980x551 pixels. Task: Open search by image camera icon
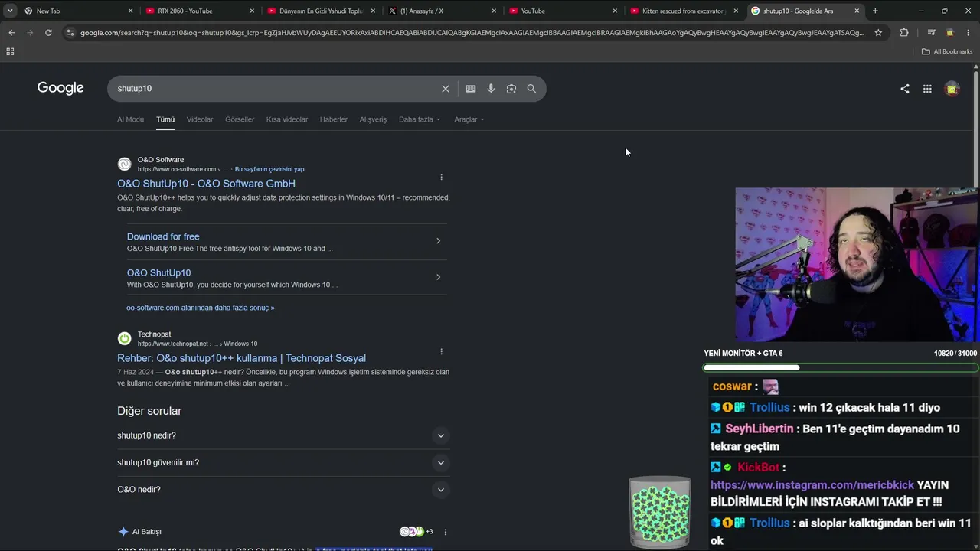[511, 89]
